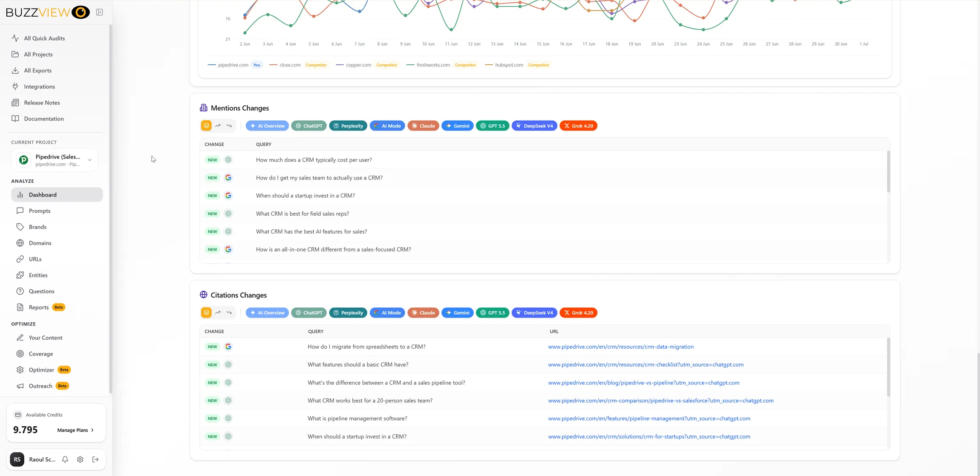Click query 'What CRM is best for field sales reps?'

tap(303, 214)
